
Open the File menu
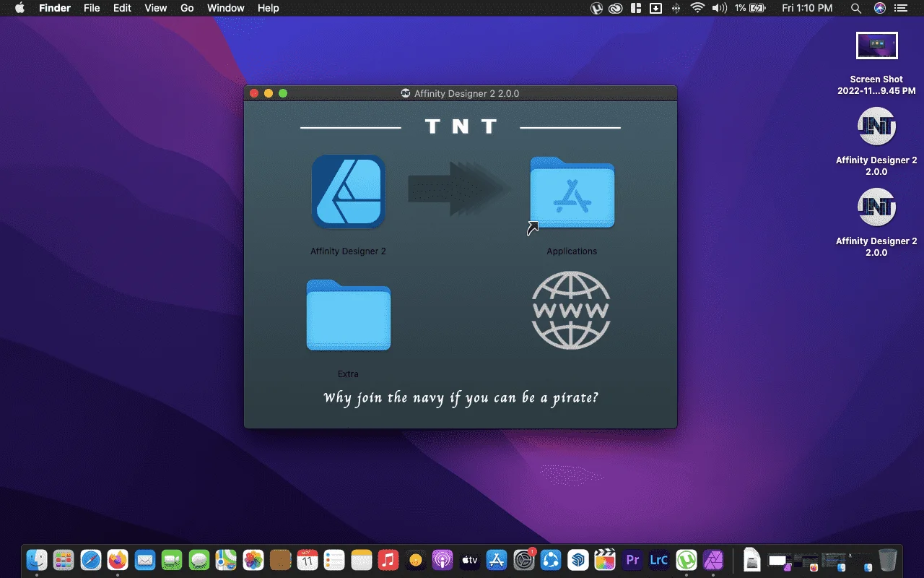[x=92, y=8]
